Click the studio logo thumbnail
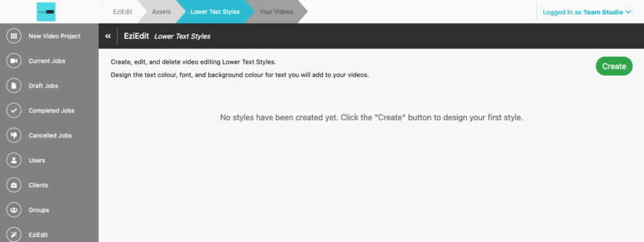This screenshot has height=242, width=644. 45,12
